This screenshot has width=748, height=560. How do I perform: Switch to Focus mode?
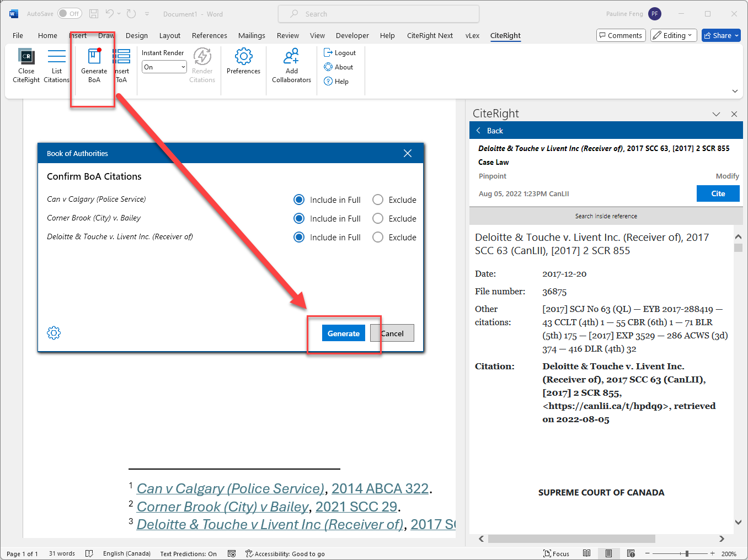[x=556, y=553]
